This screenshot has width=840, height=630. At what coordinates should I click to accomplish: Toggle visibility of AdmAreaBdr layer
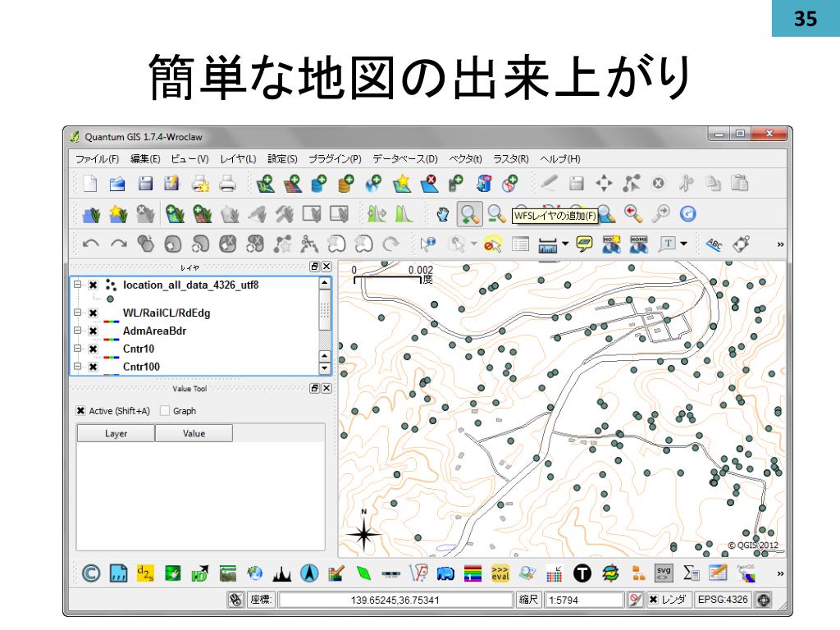pyautogui.click(x=94, y=331)
